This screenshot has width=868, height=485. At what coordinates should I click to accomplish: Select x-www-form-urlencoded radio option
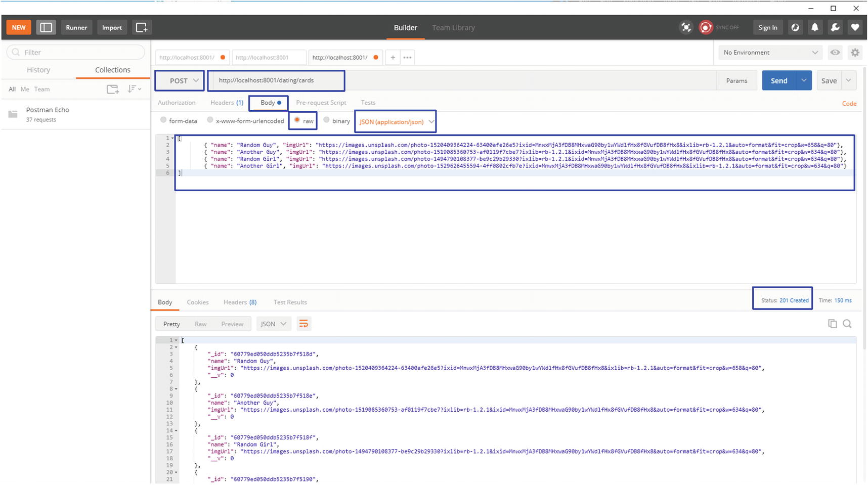[210, 120]
